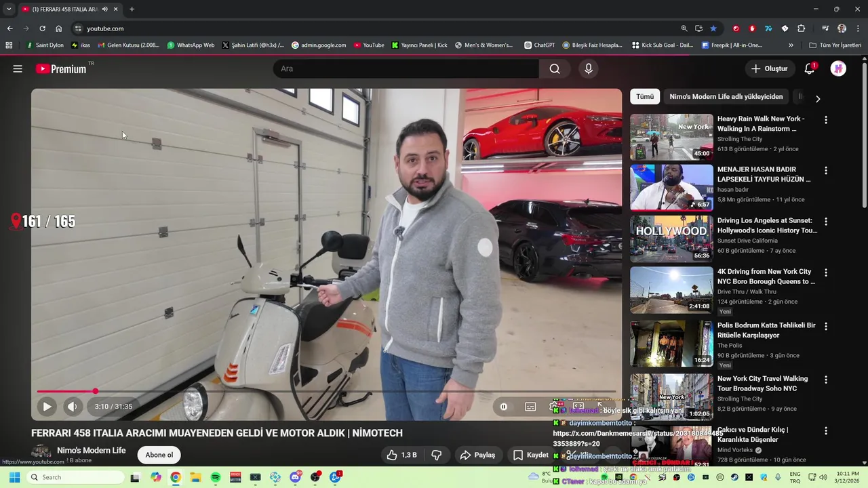Select the Tümü filter chip
The image size is (868, 488).
(645, 96)
